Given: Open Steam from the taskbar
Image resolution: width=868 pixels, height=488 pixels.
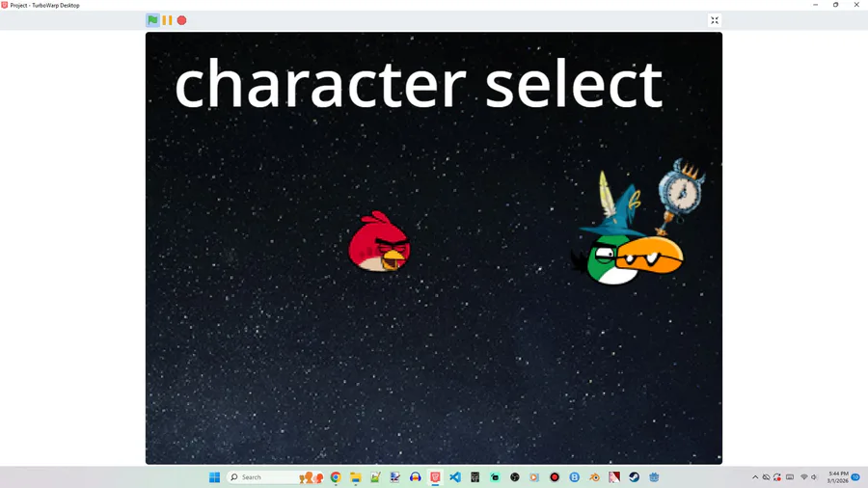Looking at the screenshot, I should click(x=635, y=477).
